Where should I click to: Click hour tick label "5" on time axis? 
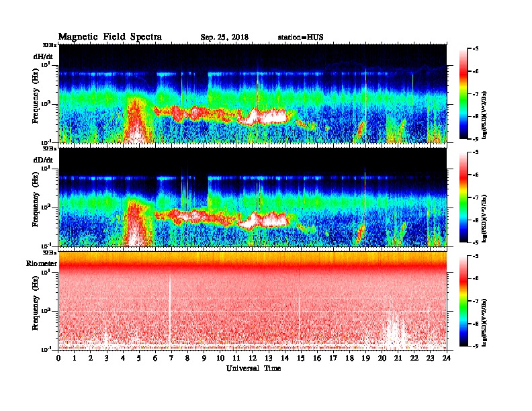[139, 358]
